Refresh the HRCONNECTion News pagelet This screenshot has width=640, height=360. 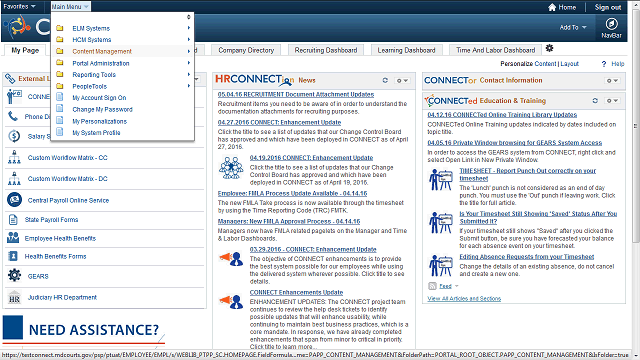point(385,80)
